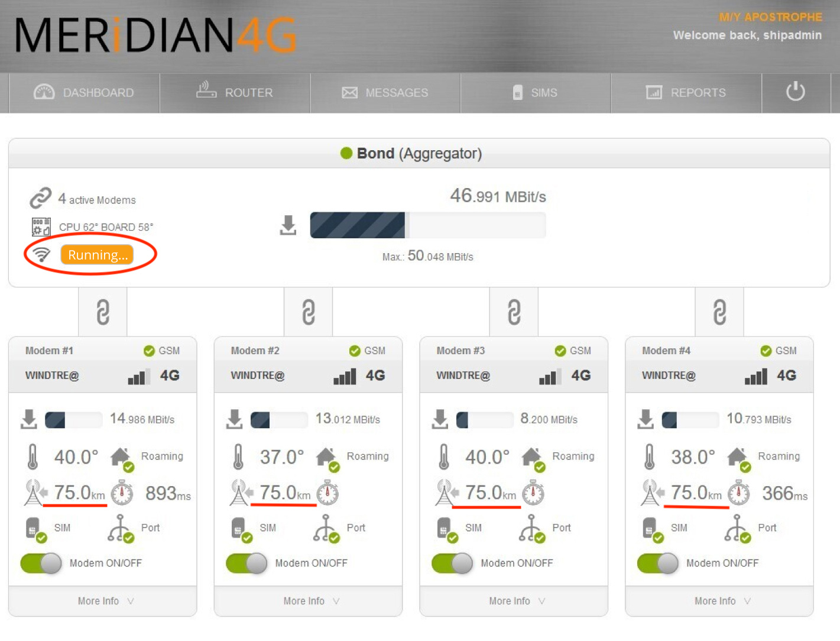840x641 pixels.
Task: Click the power logout icon
Action: pyautogui.click(x=796, y=92)
